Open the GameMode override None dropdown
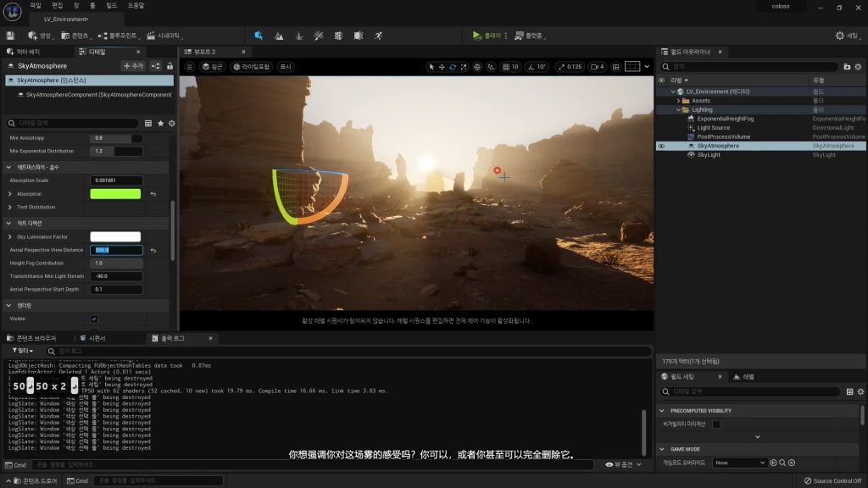 740,463
